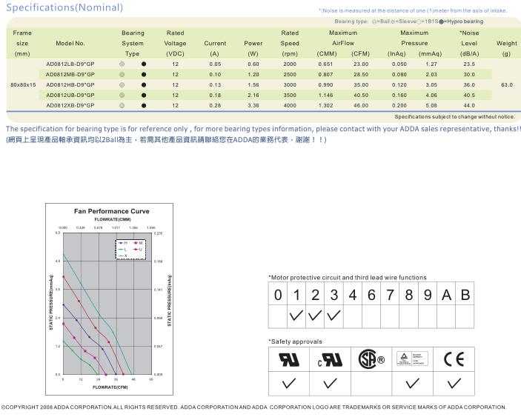
Task: Click the 0.28 current value
Action: [x=215, y=106]
